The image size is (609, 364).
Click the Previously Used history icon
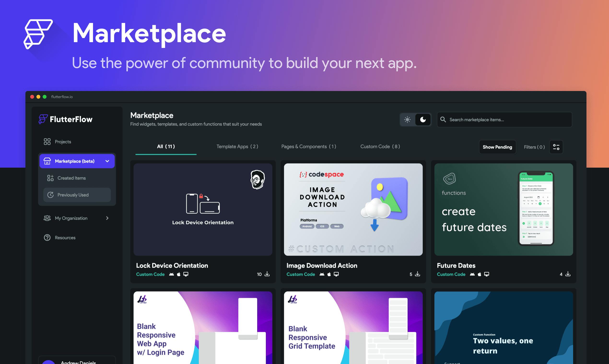click(x=50, y=195)
